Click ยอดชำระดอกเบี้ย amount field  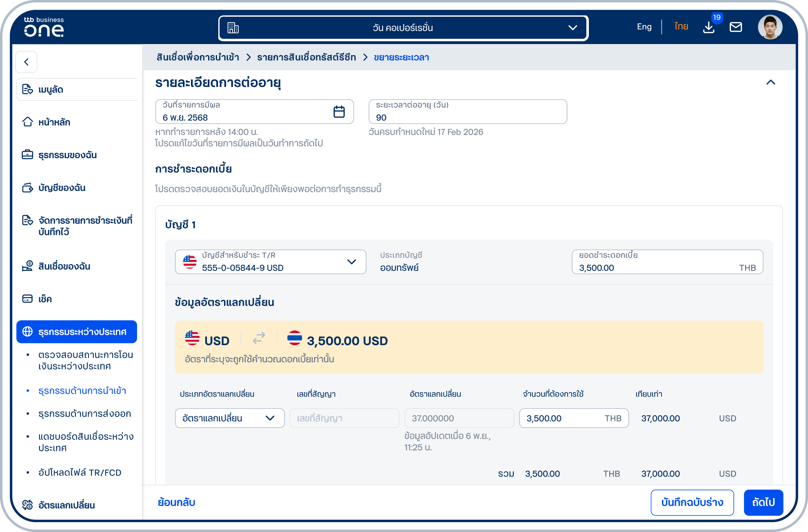[x=667, y=262]
